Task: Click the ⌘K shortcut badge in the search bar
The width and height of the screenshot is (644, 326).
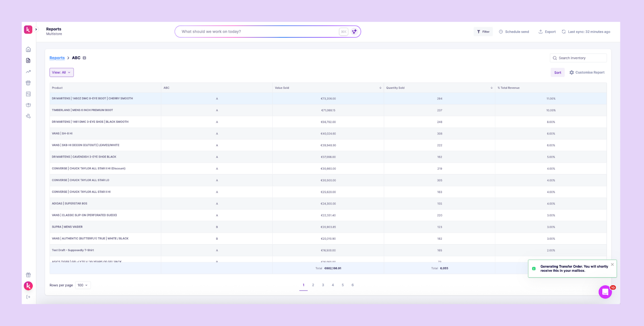Action: (x=343, y=31)
